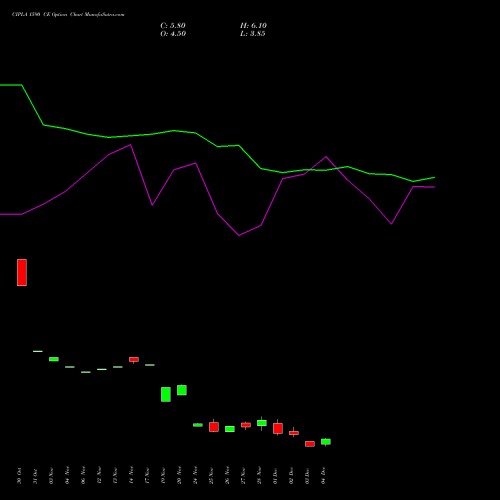Click the red candle for 01 Dec
This screenshot has height=500, width=500.
click(x=278, y=428)
